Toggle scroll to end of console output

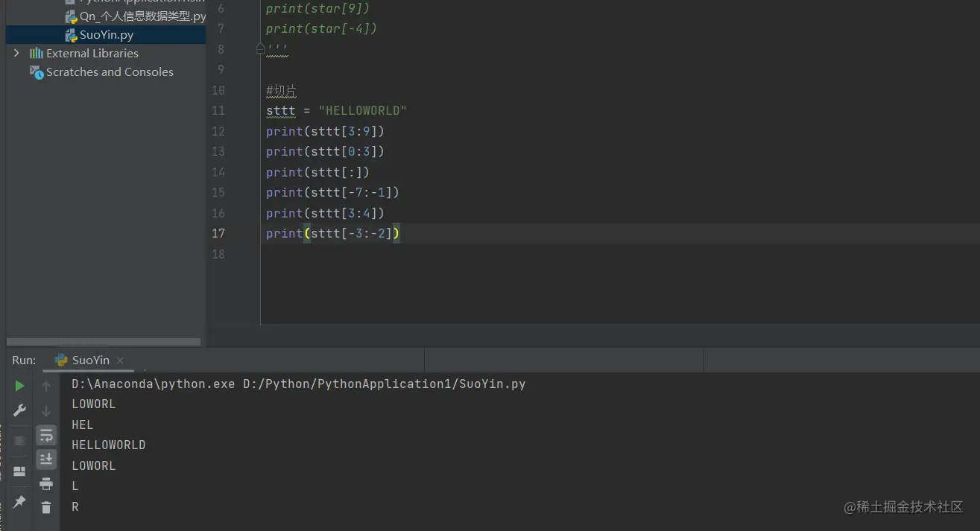46,460
